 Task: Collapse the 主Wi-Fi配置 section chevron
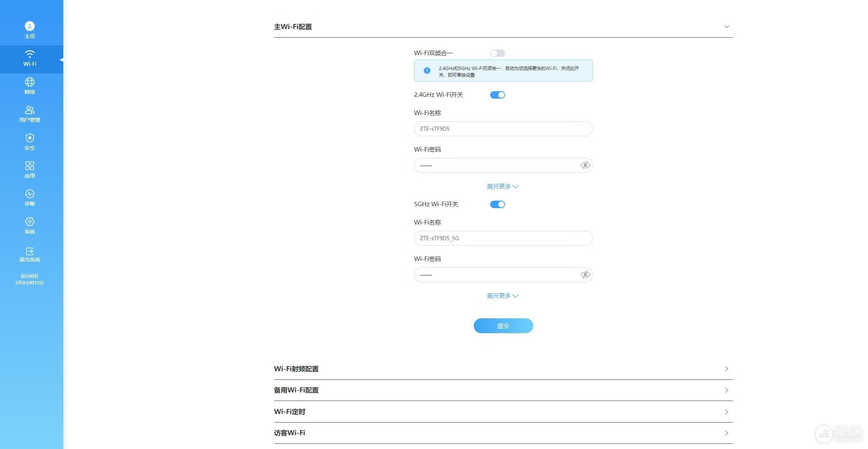pyautogui.click(x=726, y=26)
